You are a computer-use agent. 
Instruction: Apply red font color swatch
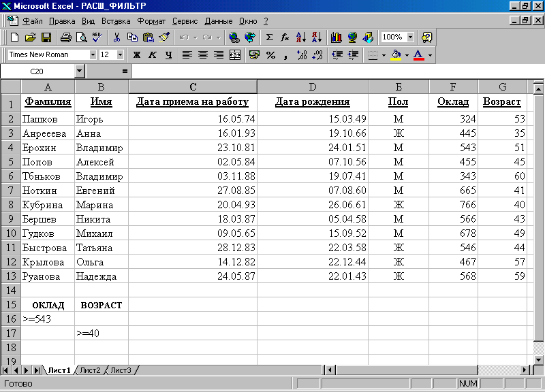[418, 55]
